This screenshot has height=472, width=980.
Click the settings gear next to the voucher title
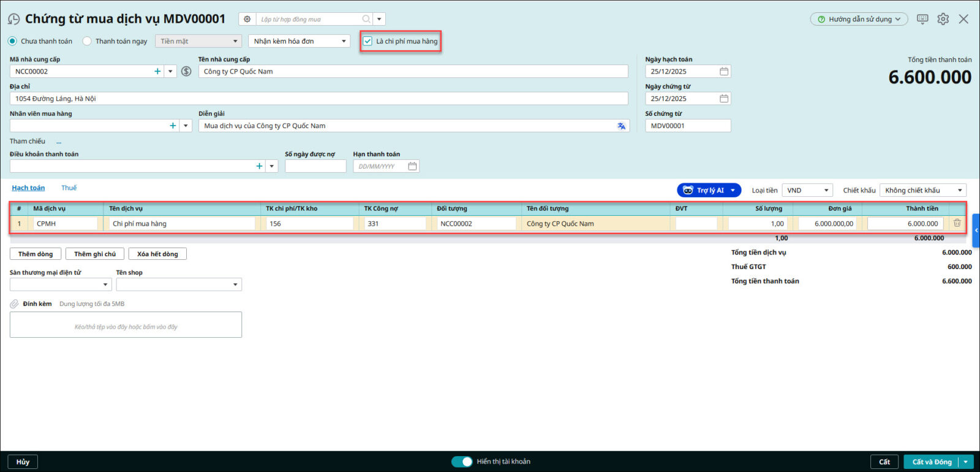pyautogui.click(x=247, y=19)
